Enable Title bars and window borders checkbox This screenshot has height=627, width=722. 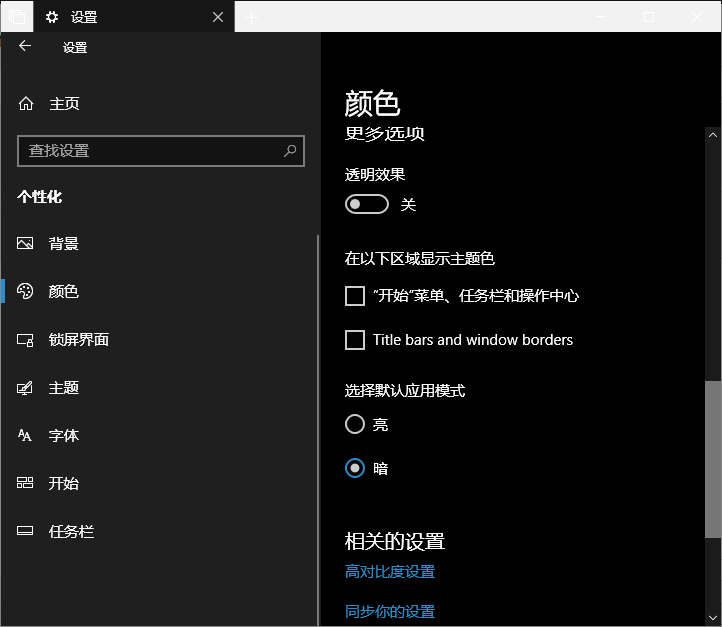(355, 340)
